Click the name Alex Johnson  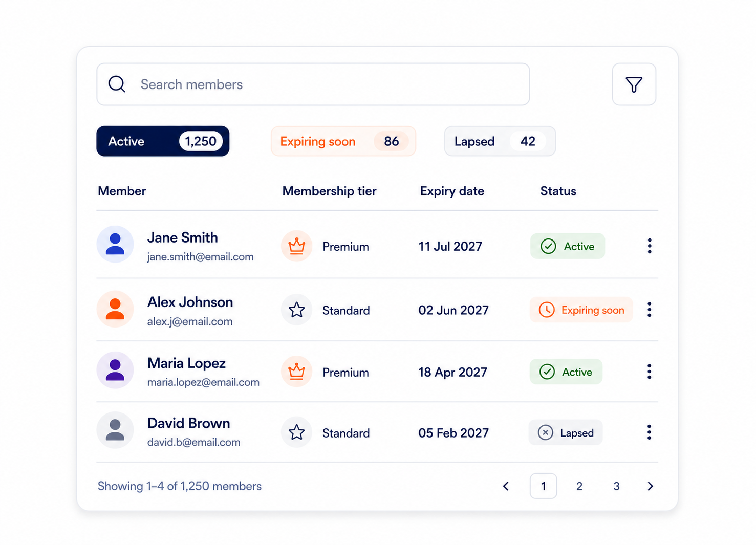190,302
